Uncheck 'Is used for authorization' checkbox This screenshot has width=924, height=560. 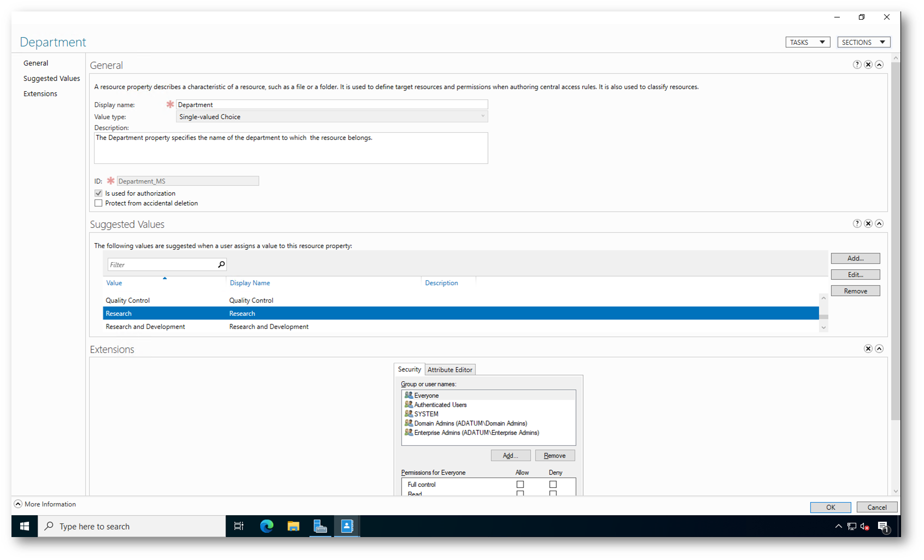(98, 193)
